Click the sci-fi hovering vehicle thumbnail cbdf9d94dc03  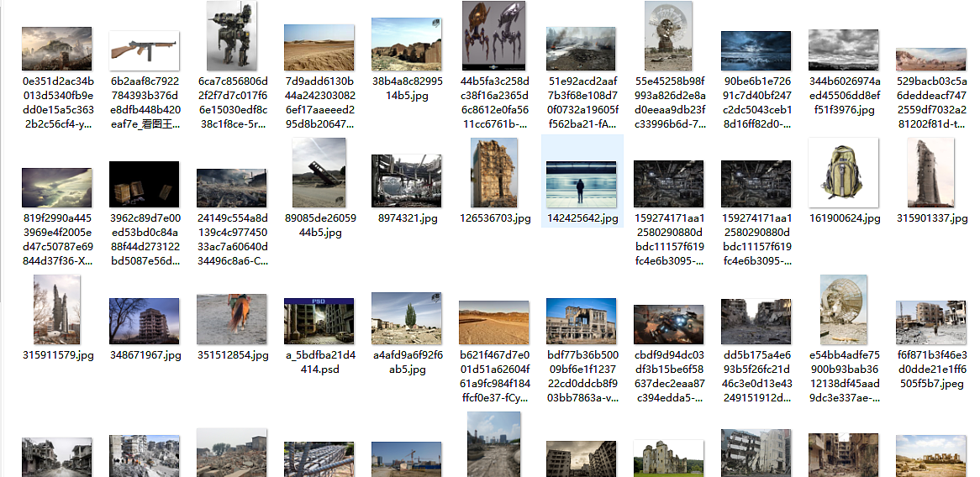668,324
